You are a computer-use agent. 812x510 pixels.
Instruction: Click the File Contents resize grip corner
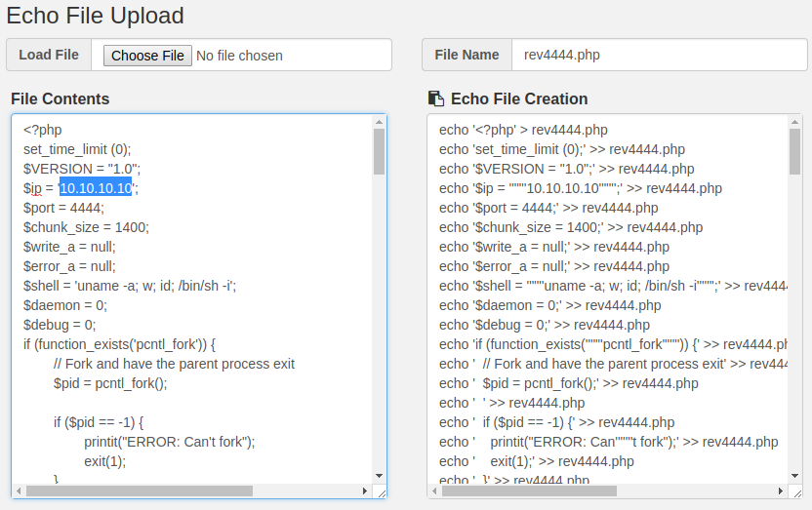click(382, 492)
